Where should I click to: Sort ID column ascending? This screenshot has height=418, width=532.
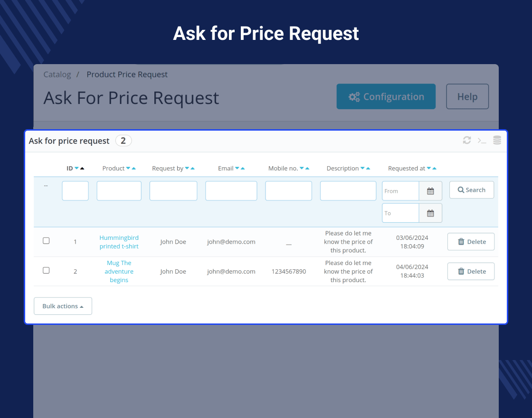click(82, 168)
